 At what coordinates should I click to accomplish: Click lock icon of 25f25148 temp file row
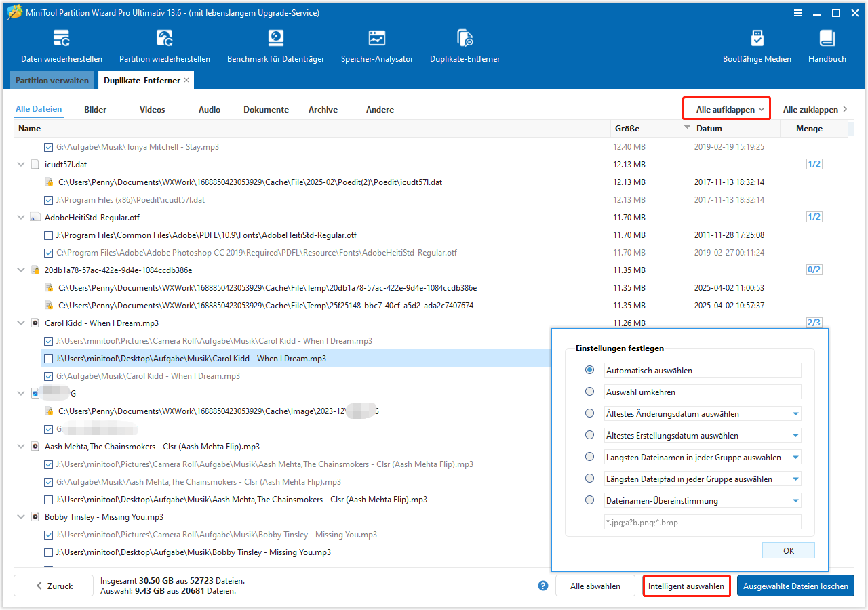pyautogui.click(x=49, y=306)
